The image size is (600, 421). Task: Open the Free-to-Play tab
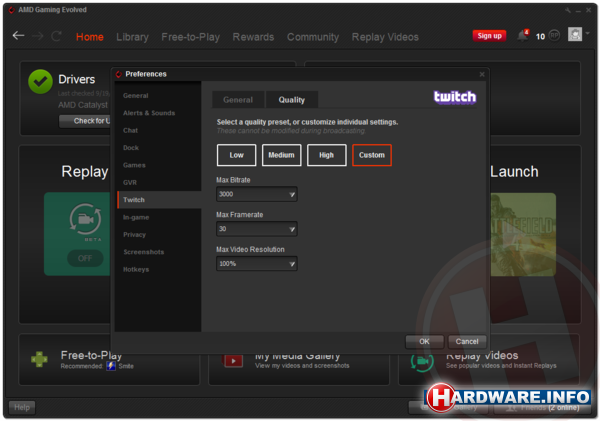coord(191,37)
